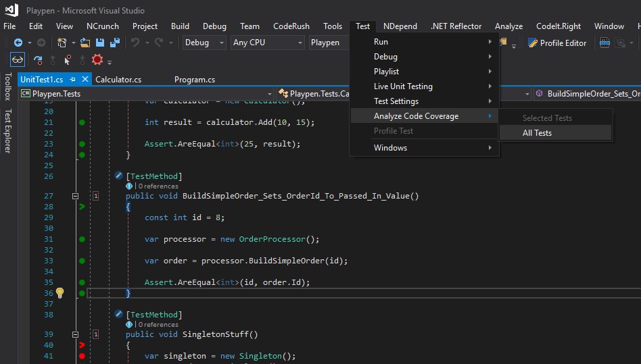Click '0 references' link above BuildSimpleOrder method
Image resolution: width=641 pixels, height=364 pixels.
(x=158, y=186)
